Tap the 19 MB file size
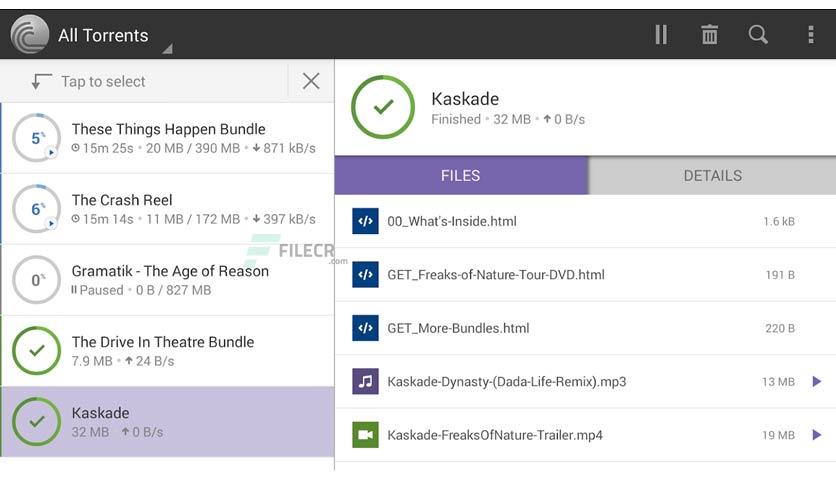 click(x=778, y=435)
